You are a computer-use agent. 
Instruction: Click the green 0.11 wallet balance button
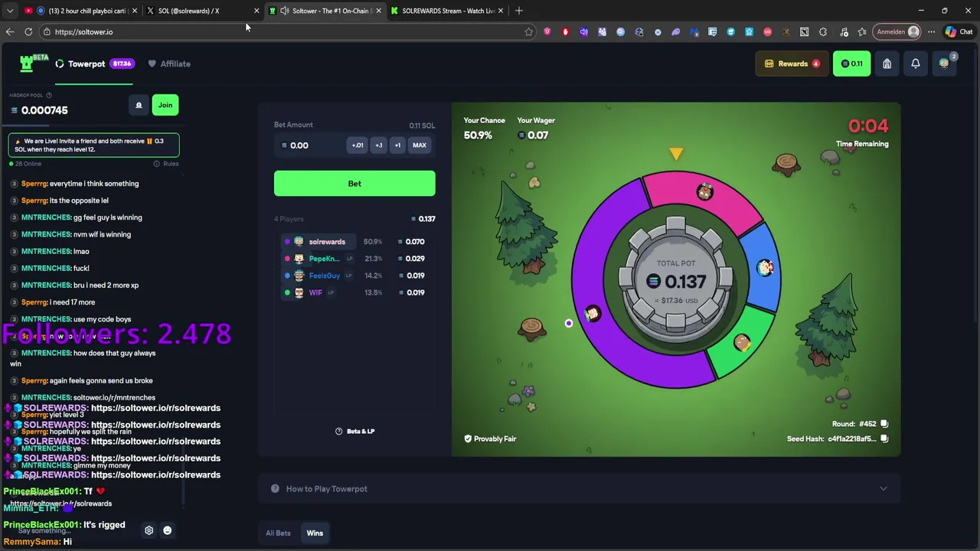pyautogui.click(x=851, y=64)
